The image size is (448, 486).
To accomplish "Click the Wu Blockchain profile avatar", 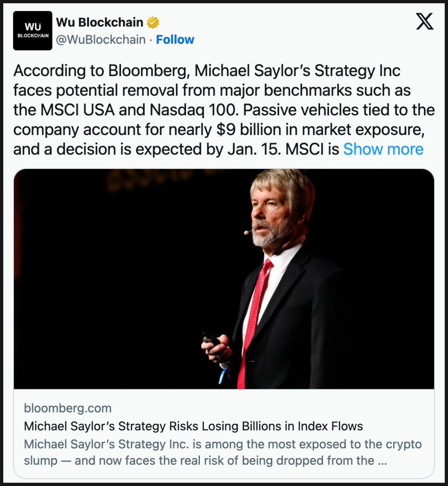I will pyautogui.click(x=32, y=31).
